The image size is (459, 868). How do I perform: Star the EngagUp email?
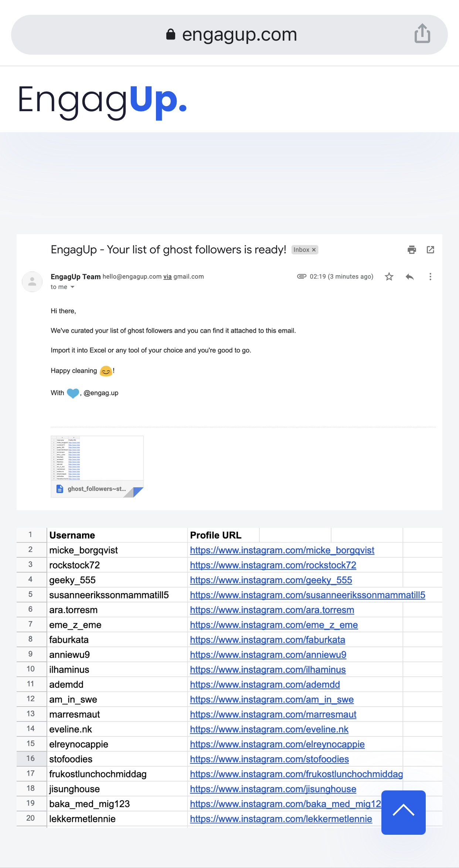389,277
